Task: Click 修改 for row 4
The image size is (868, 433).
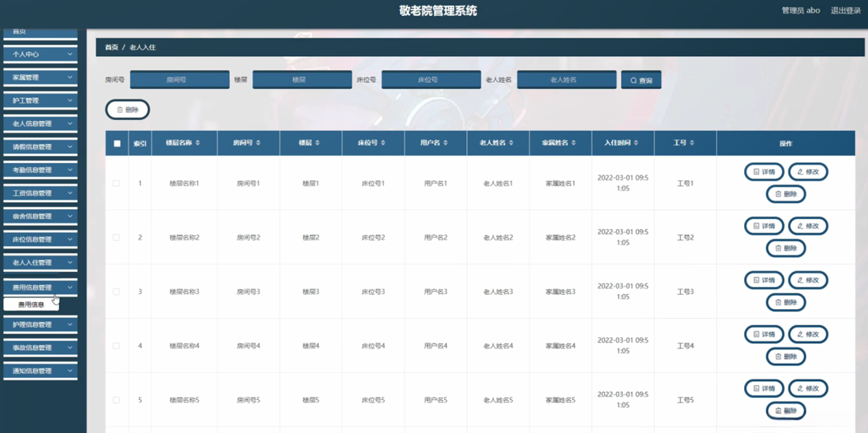Action: coord(808,334)
